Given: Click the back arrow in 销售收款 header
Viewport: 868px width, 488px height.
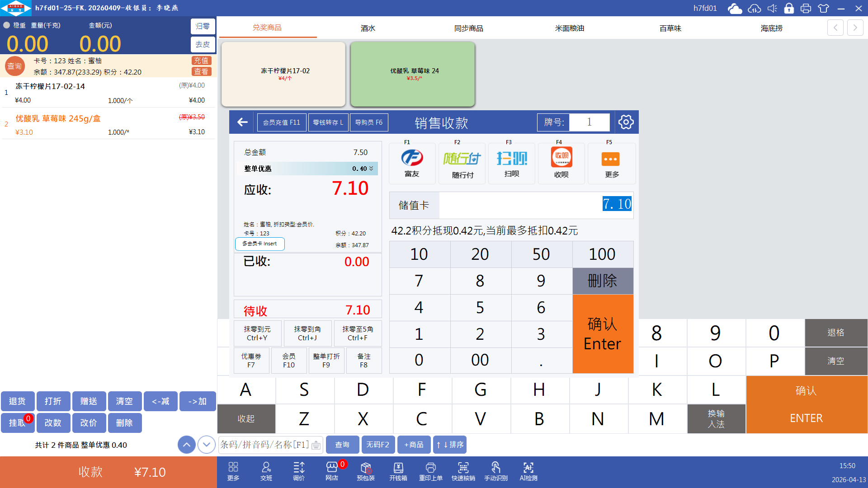Looking at the screenshot, I should (242, 122).
